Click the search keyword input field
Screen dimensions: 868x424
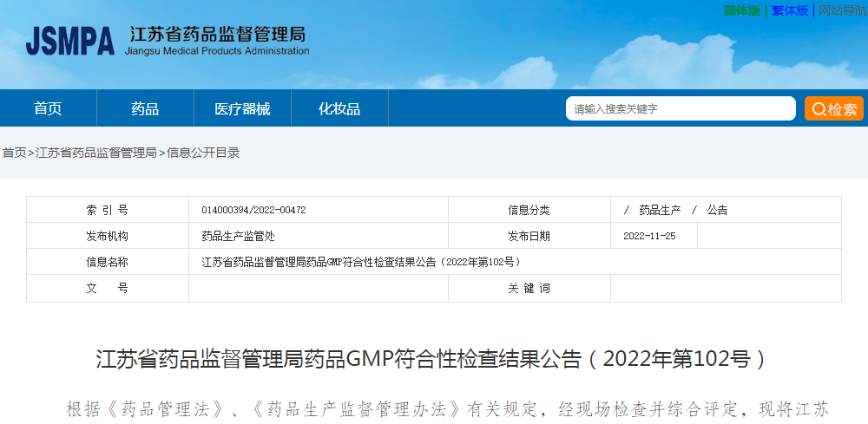click(681, 108)
